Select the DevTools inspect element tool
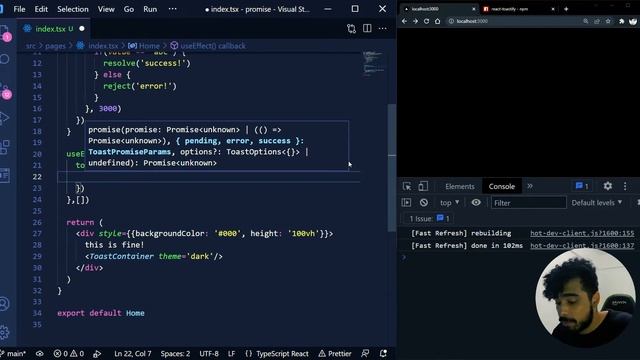The height and width of the screenshot is (360, 640). click(407, 187)
